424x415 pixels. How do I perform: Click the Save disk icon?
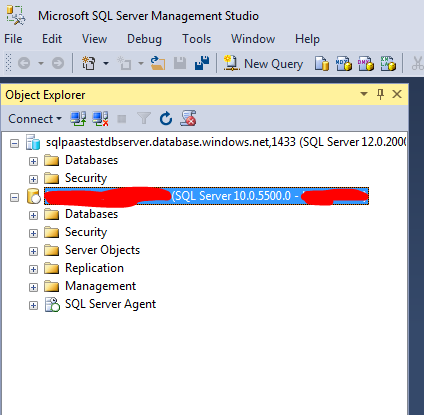[180, 63]
